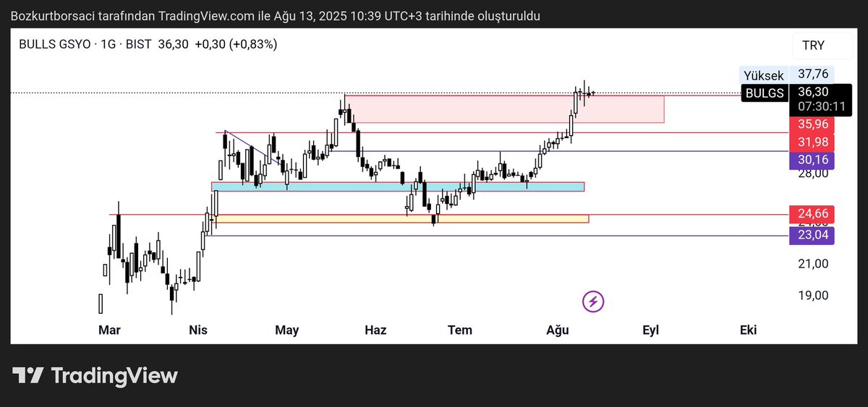Click the 19,00 axis price
This screenshot has width=868, height=407.
(813, 295)
